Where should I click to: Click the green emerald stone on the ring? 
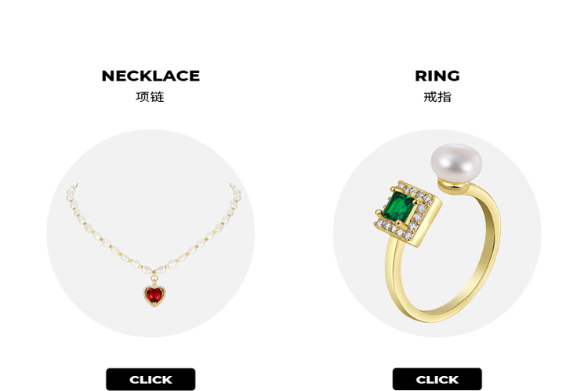tap(399, 206)
